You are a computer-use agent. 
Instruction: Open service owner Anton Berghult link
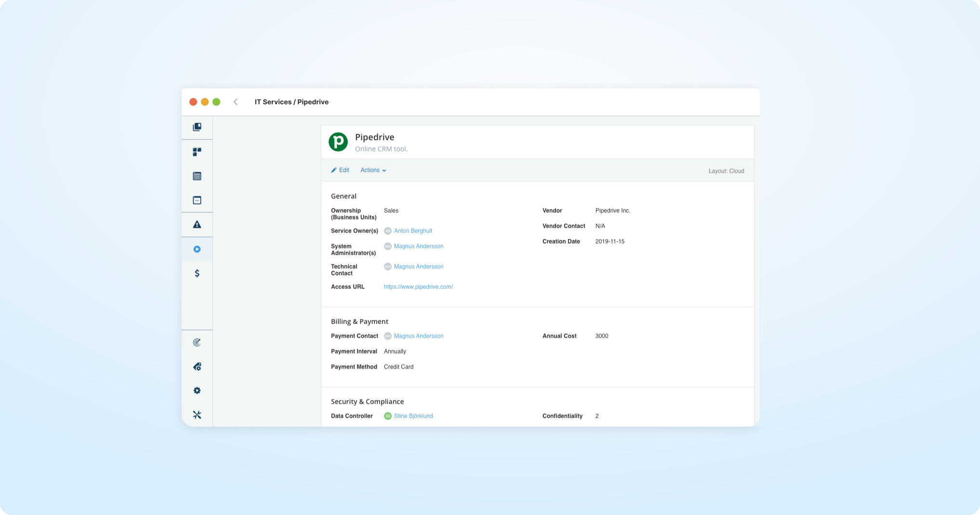click(413, 231)
